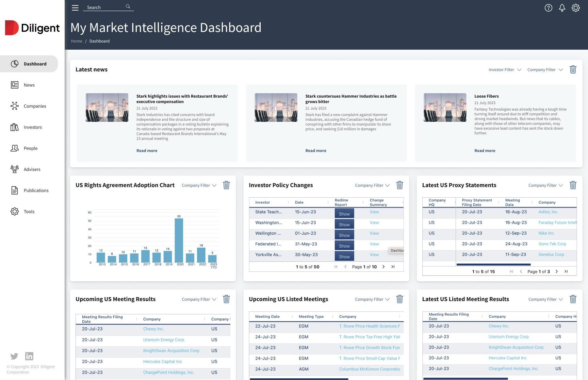Open the LinkedIn link icon
This screenshot has width=588, height=380.
pos(29,356)
